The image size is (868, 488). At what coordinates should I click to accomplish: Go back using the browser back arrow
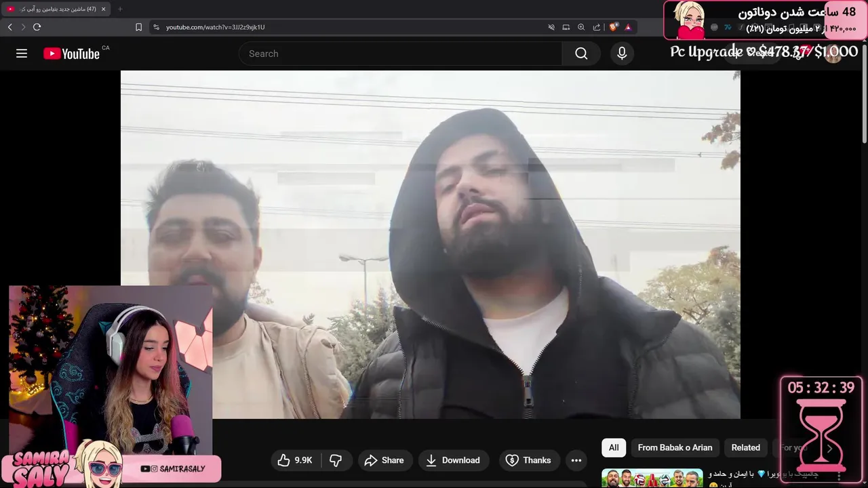click(9, 27)
